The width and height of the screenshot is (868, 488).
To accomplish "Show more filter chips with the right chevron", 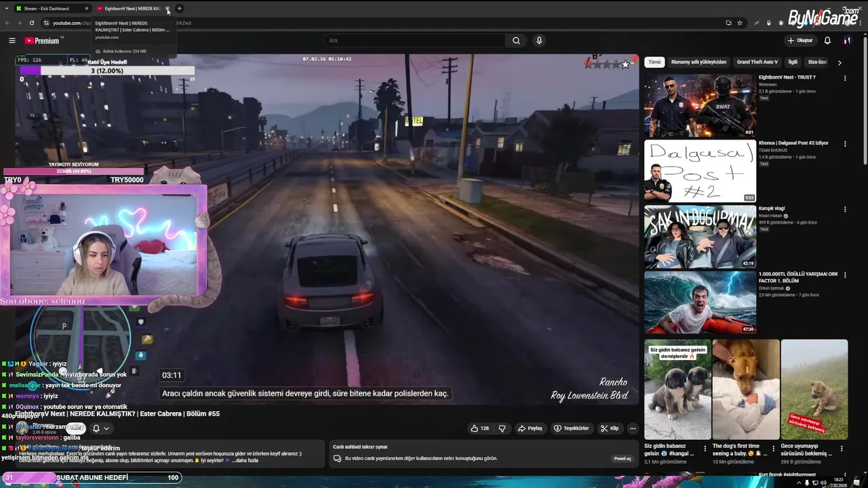I will 840,62.
